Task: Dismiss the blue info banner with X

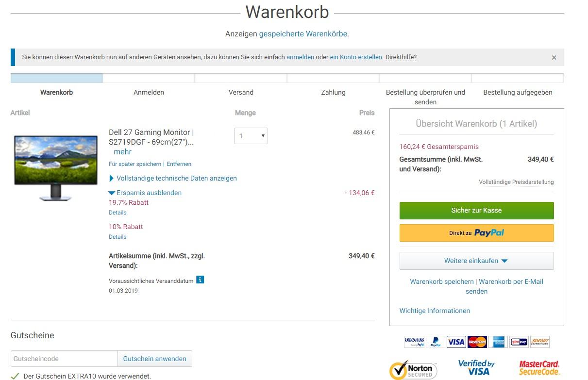Action: click(x=554, y=57)
